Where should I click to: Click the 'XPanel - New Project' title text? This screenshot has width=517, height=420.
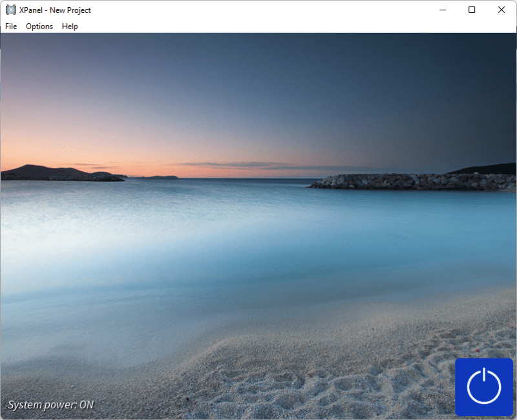[55, 10]
